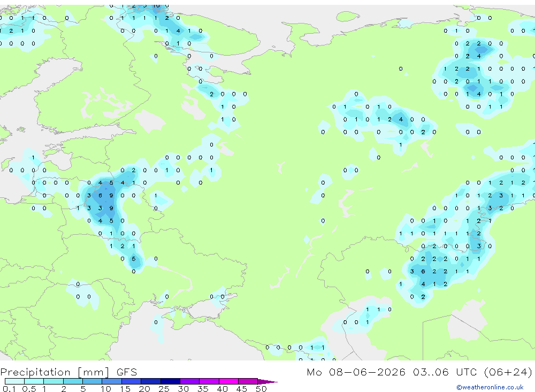
Task: Click the 'Precipitation [mm]' title text
Action: click(x=55, y=372)
